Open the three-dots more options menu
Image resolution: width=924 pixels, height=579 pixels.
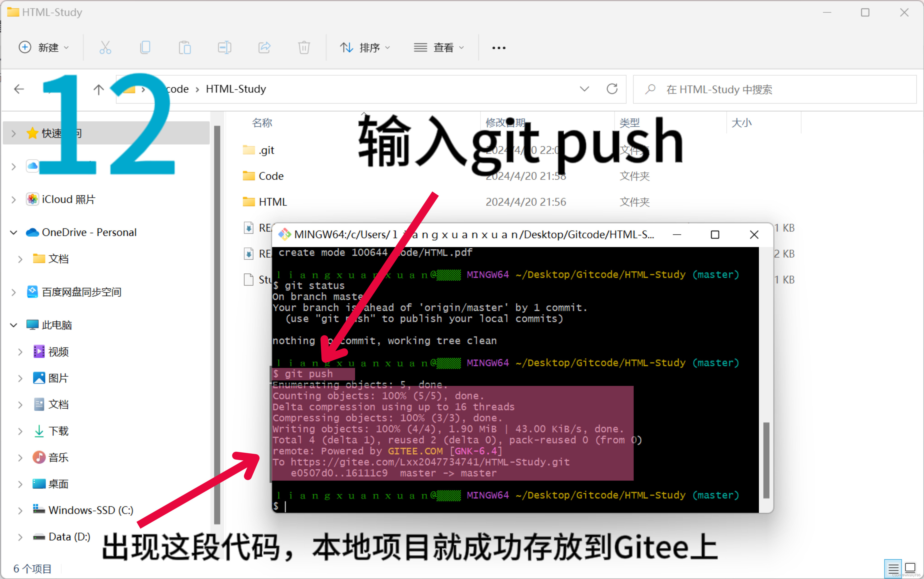[x=499, y=48]
